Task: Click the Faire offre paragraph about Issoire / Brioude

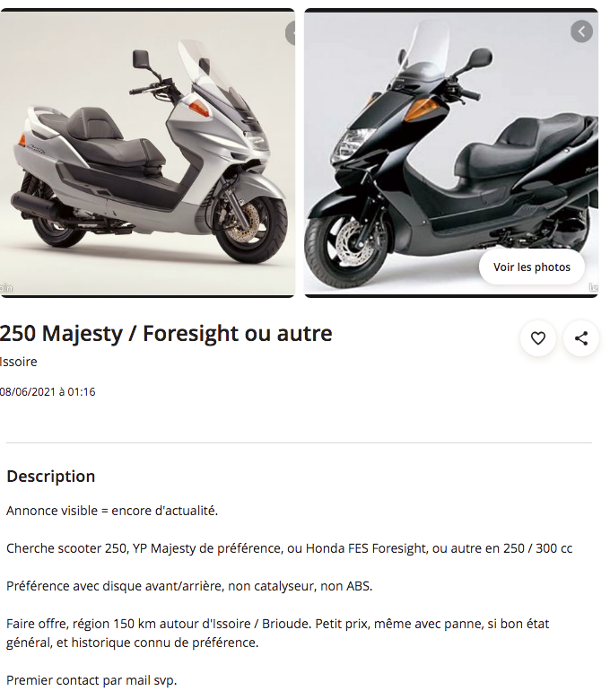Action: tap(277, 633)
